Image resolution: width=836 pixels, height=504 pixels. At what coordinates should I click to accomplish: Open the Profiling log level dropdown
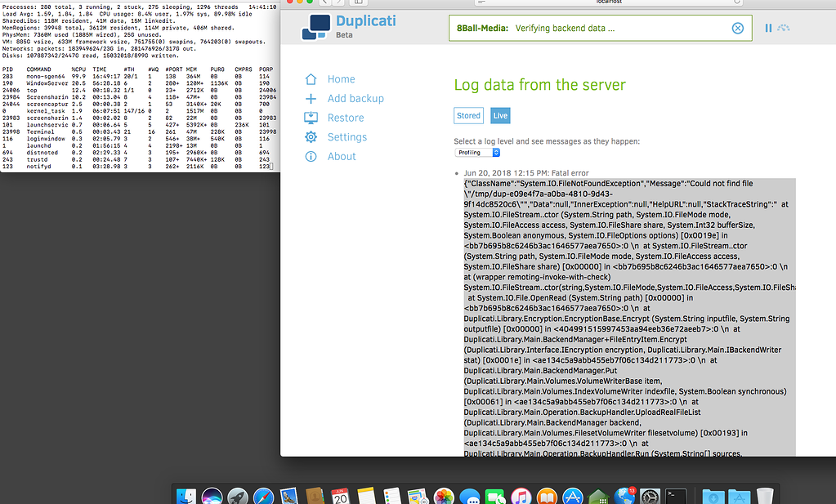(x=477, y=153)
